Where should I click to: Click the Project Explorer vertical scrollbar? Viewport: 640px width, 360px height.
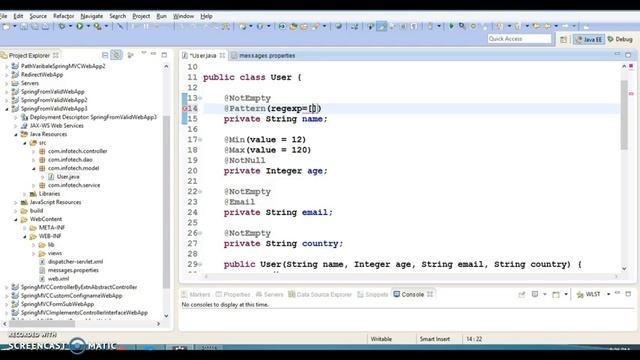(166, 202)
